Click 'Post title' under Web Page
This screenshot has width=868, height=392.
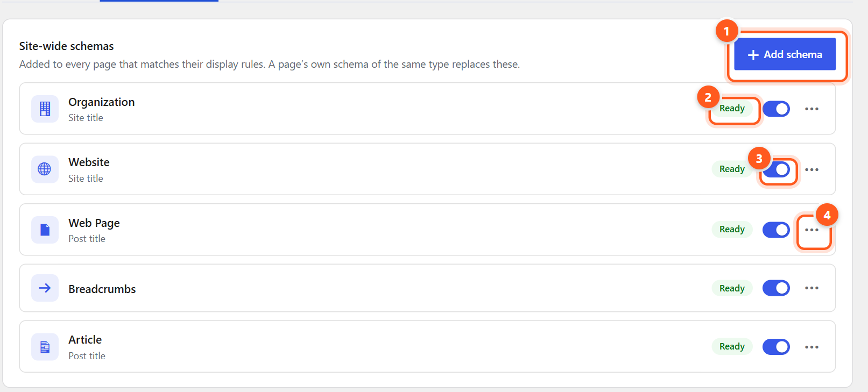87,239
